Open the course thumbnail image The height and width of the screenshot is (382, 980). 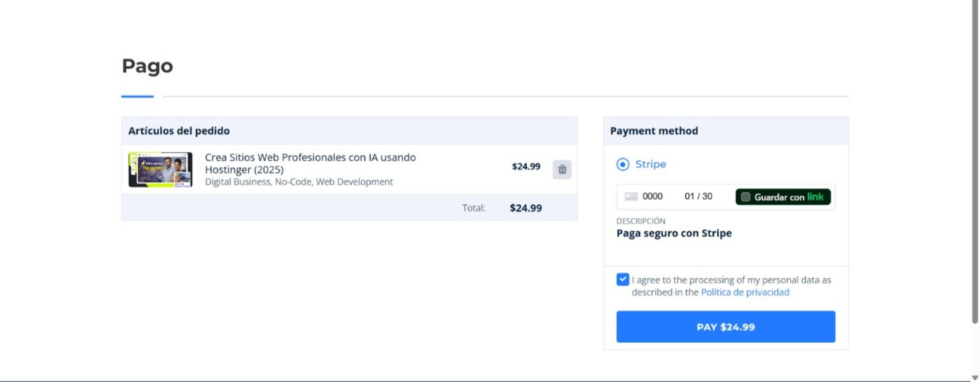160,170
